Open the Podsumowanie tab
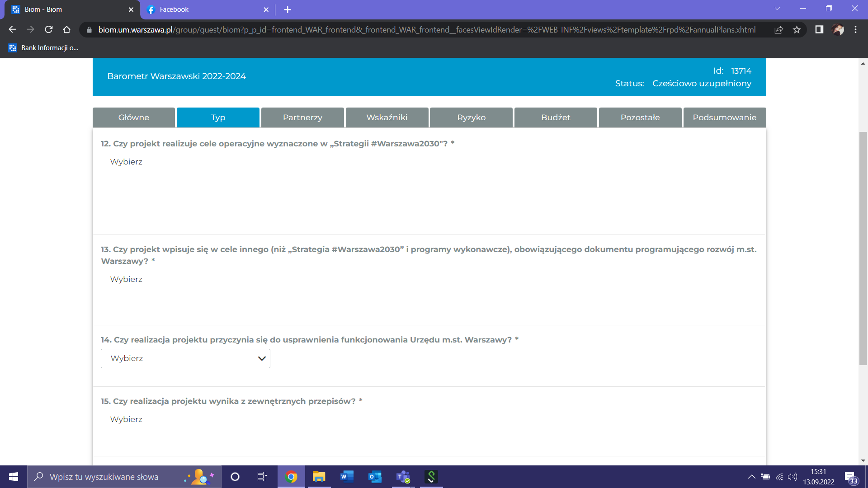This screenshot has width=868, height=488. [724, 117]
